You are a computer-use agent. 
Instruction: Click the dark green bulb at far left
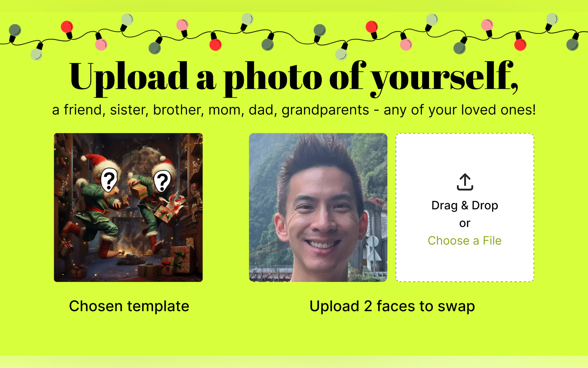[x=15, y=30]
